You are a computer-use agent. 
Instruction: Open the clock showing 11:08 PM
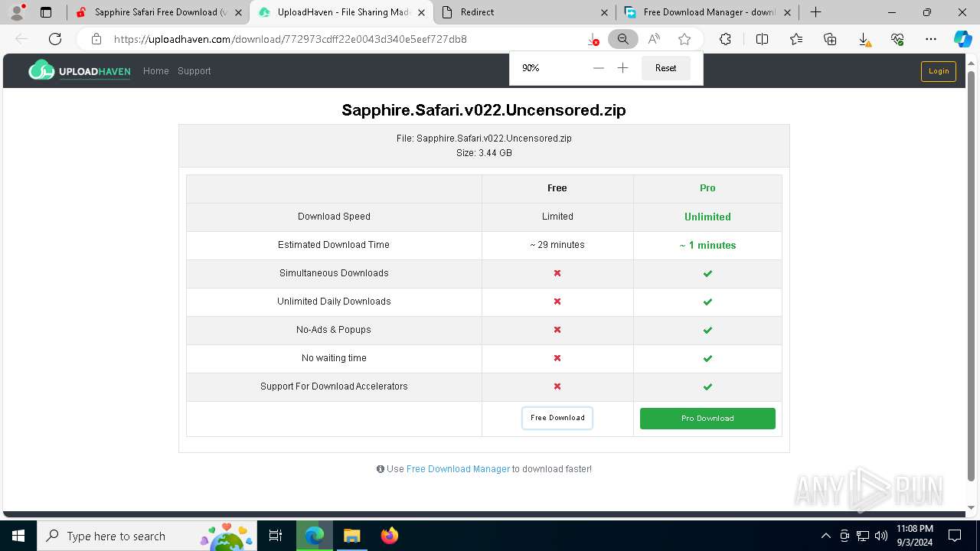[915, 536]
